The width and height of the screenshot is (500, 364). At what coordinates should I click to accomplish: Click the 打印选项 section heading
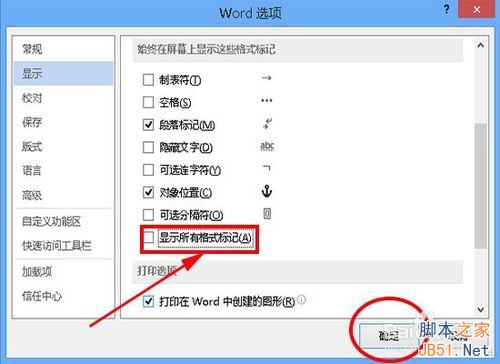(157, 271)
